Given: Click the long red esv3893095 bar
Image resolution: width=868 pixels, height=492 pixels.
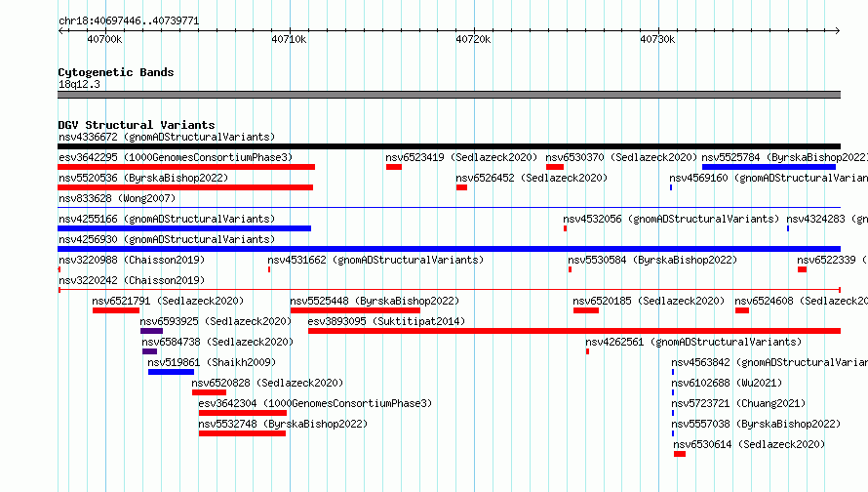Looking at the screenshot, I should [x=574, y=331].
